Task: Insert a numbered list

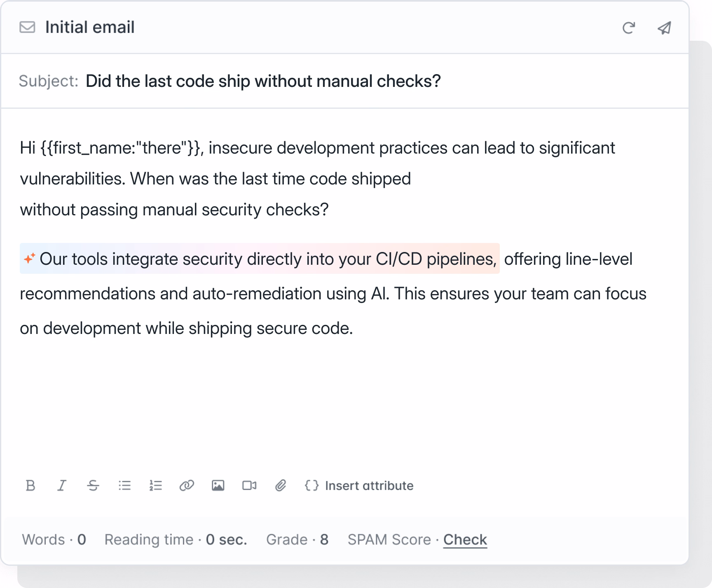Action: pos(156,486)
